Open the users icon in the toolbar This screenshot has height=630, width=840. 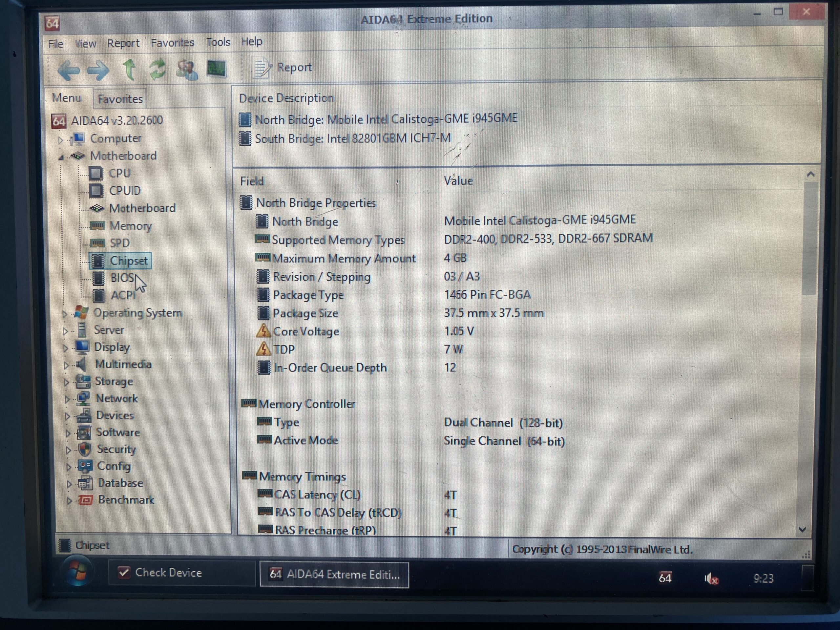tap(187, 69)
